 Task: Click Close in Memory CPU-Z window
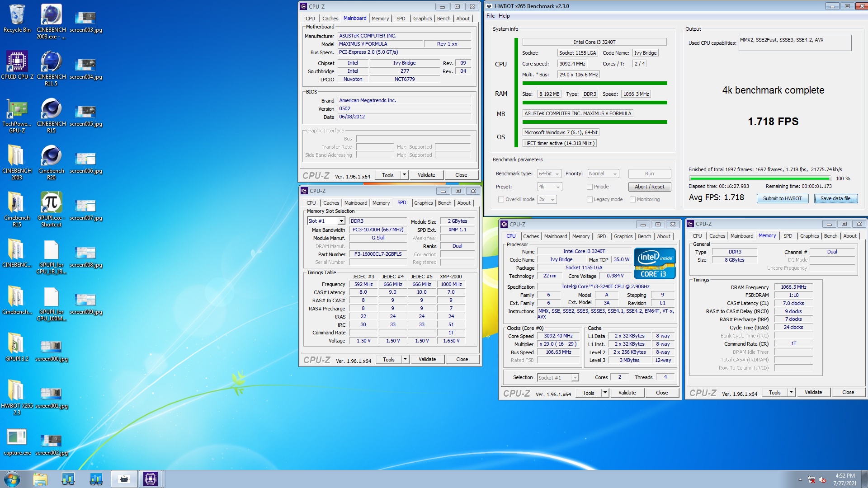(848, 392)
